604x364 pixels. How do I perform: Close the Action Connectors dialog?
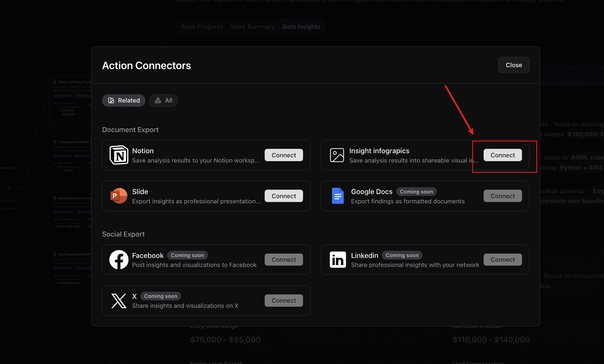tap(514, 65)
